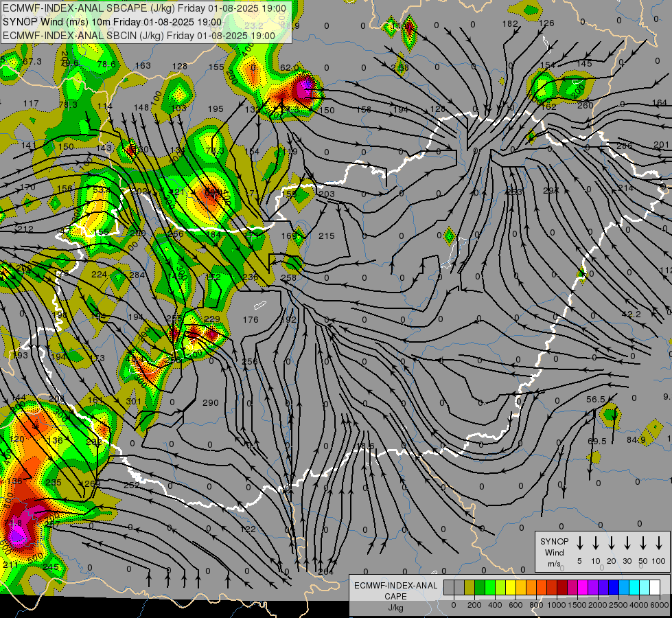Pick the dark green CAPE legend swatch

(480, 587)
